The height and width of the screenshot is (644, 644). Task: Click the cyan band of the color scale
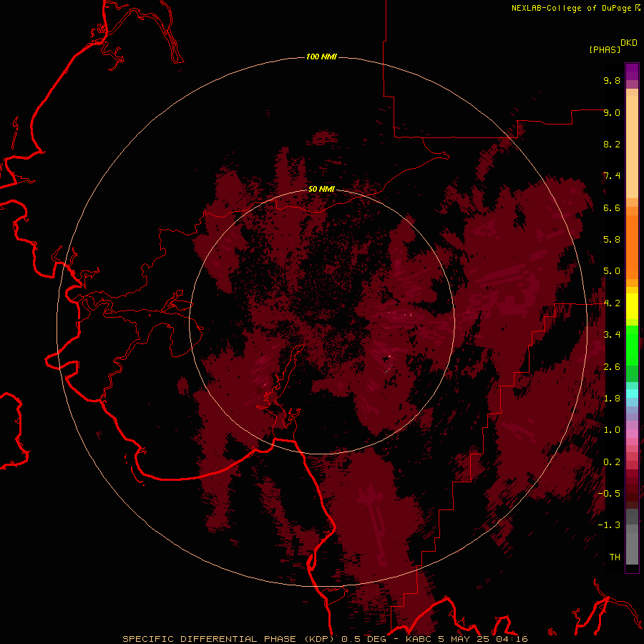[632, 393]
